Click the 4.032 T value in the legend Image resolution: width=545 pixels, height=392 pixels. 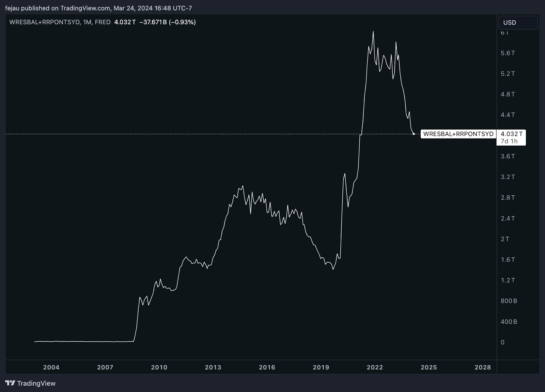coord(125,22)
